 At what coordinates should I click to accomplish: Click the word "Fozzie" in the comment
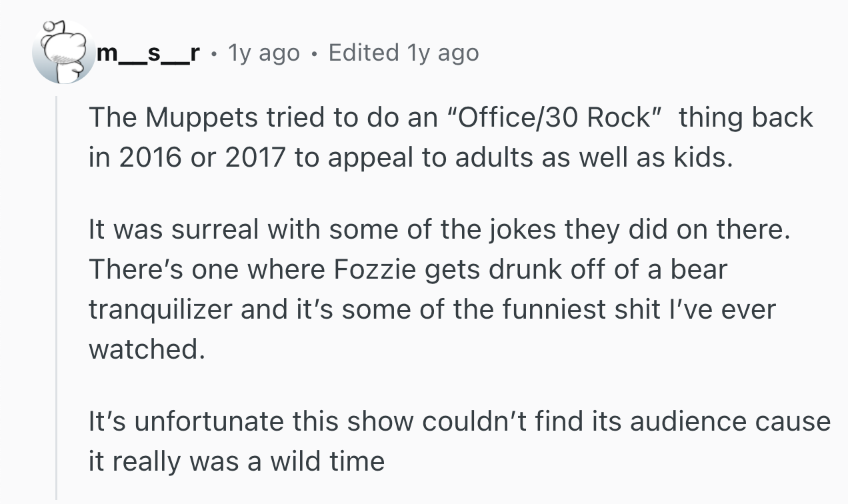(370, 269)
